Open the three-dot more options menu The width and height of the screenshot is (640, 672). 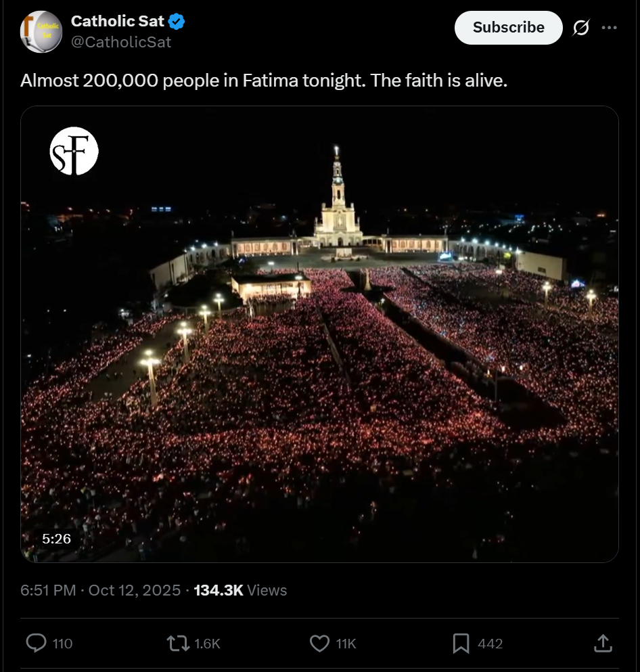tap(609, 28)
